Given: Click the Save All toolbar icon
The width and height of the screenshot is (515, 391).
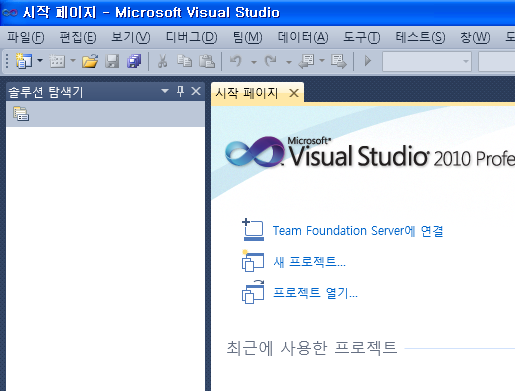Looking at the screenshot, I should coord(134,61).
